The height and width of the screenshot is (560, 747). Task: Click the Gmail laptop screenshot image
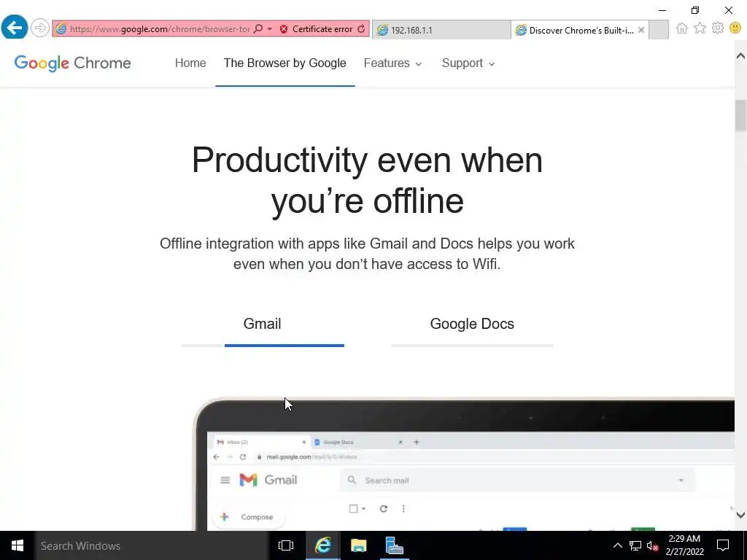pyautogui.click(x=463, y=464)
